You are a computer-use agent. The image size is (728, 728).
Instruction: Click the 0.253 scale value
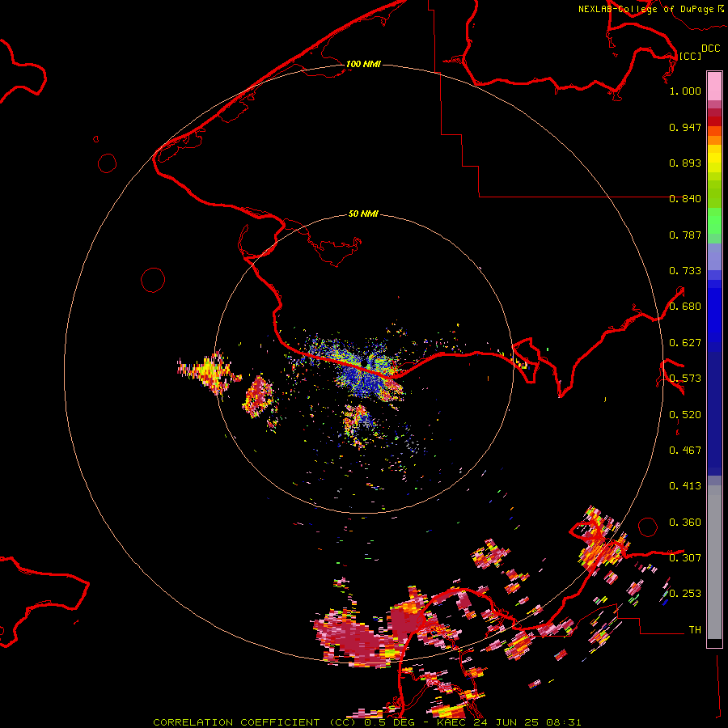point(685,594)
